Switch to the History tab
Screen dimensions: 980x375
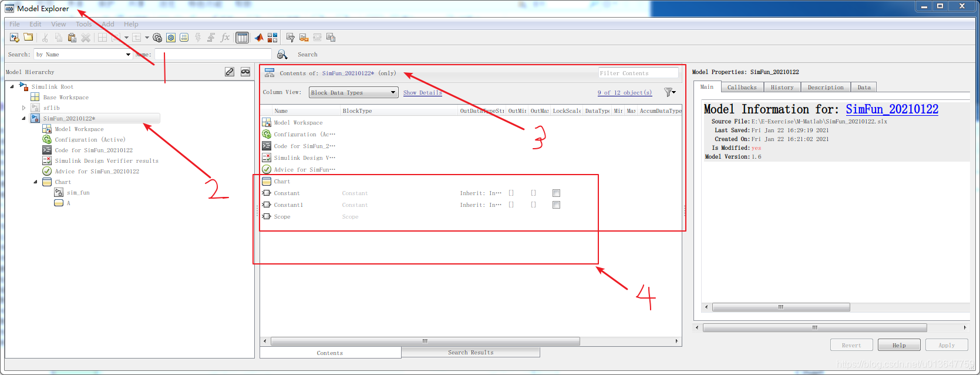click(782, 87)
